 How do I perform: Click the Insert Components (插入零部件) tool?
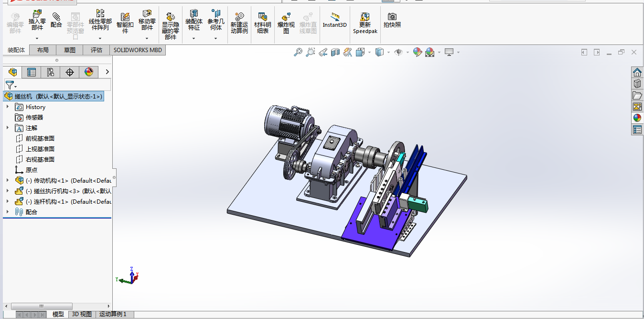click(37, 20)
